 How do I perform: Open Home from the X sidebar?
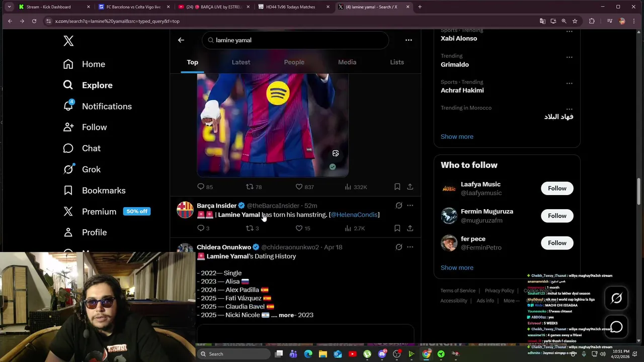[84, 64]
